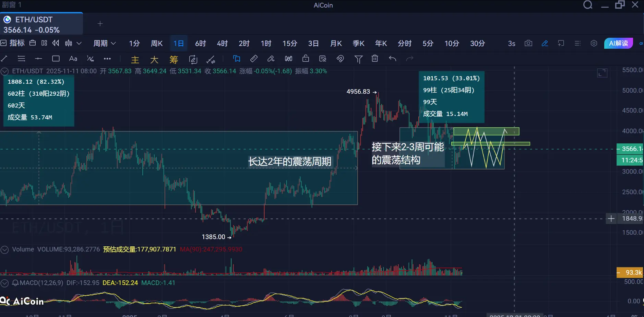Choose the 季K timeframe
Viewport: 644px width, 317px height.
coord(359,43)
